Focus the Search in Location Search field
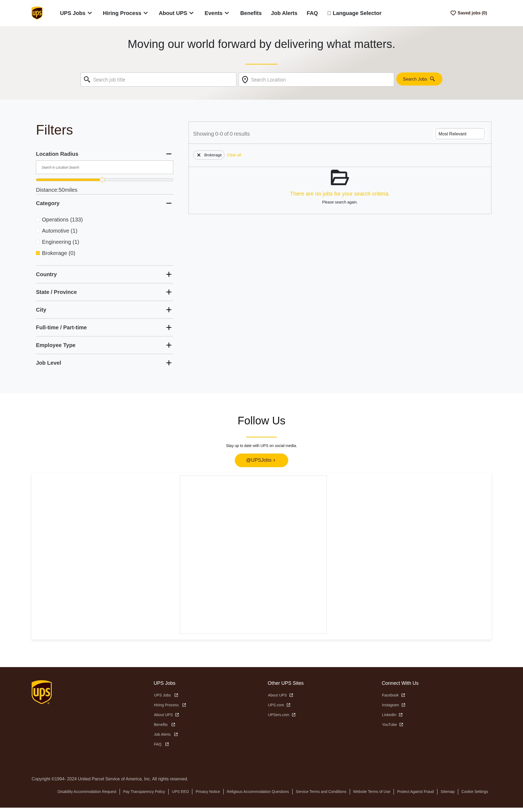The height and width of the screenshot is (812, 523). (x=105, y=168)
